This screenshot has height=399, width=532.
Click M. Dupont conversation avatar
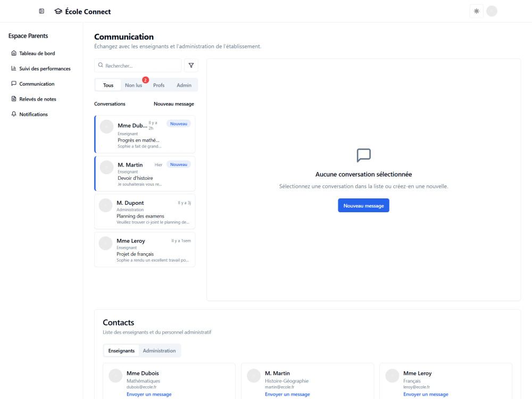point(105,205)
